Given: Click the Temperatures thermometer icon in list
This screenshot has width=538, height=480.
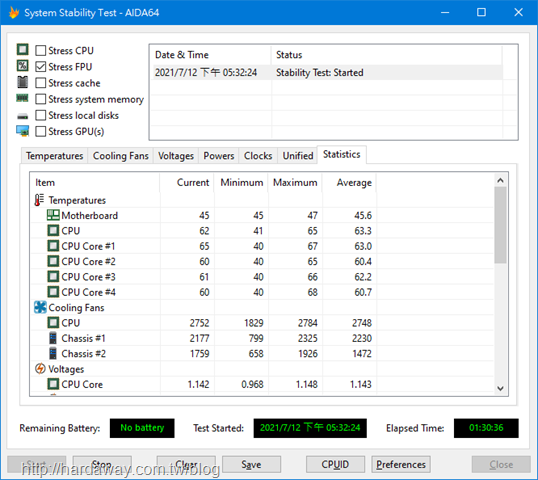Looking at the screenshot, I should click(39, 200).
